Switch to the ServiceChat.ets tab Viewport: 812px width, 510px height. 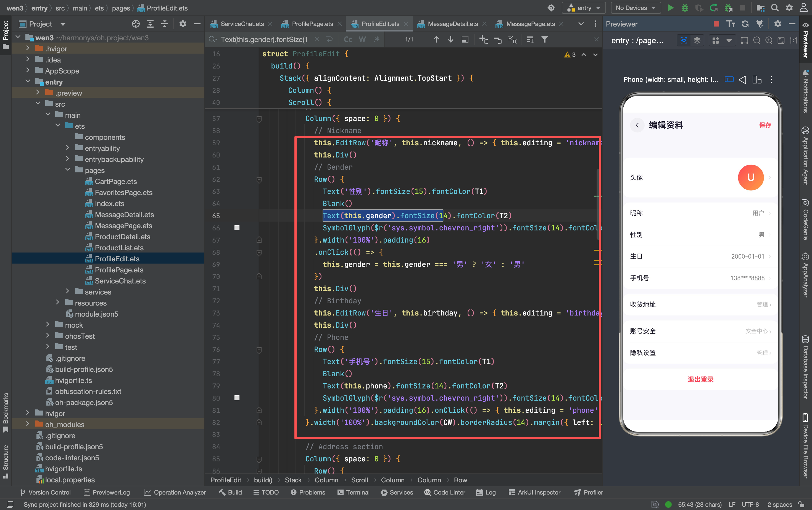point(242,23)
